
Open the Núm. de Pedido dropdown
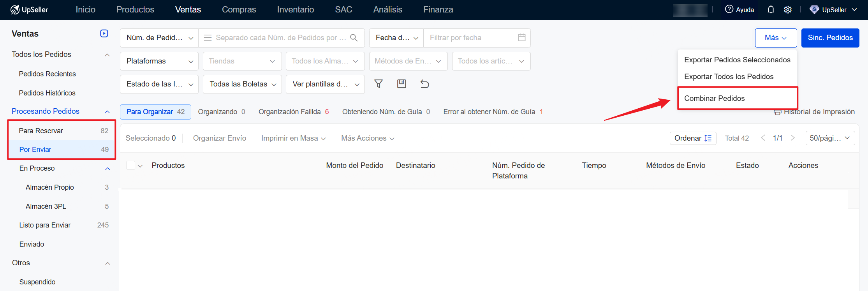[159, 38]
